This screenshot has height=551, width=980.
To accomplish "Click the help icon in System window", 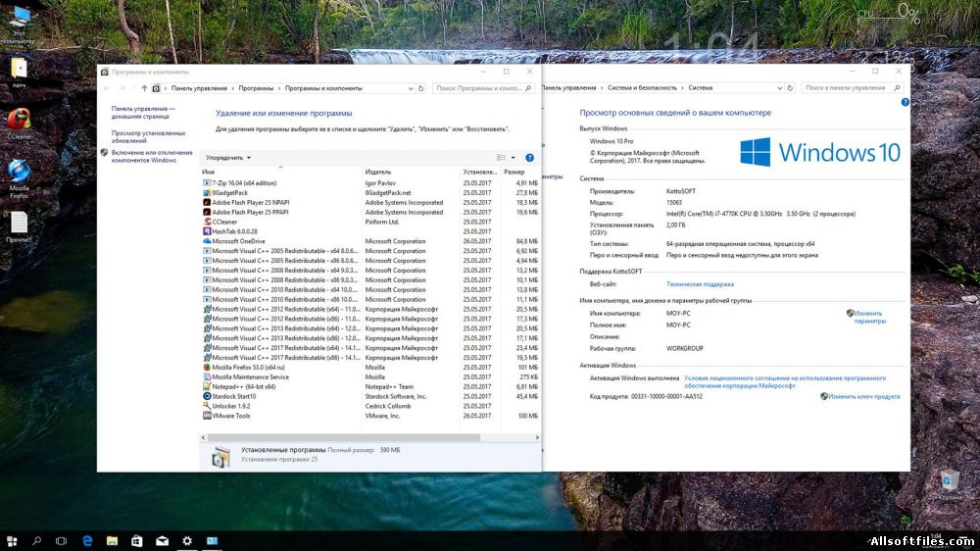I will point(905,102).
